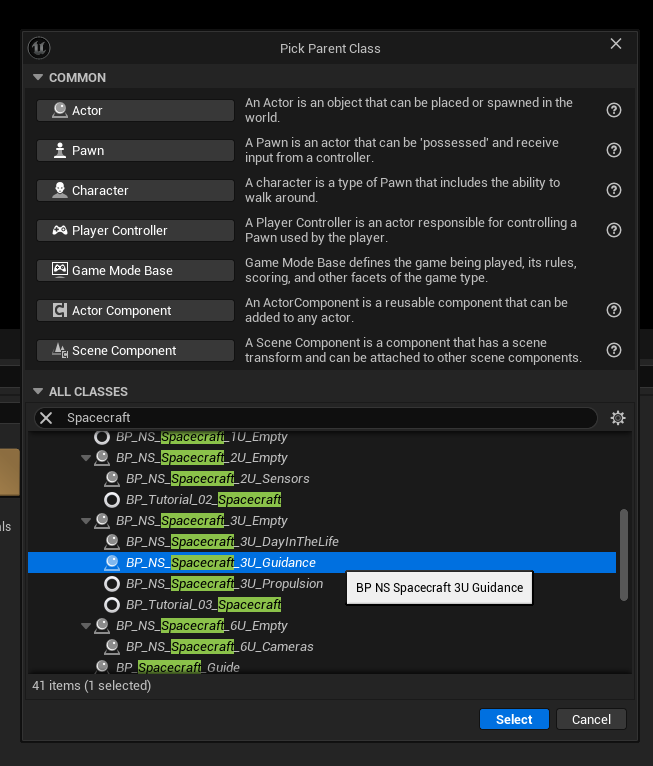Select BP_NS_Spacecraft_3U_Propulsion in class list
Viewport: 653px width, 766px height.
(224, 584)
